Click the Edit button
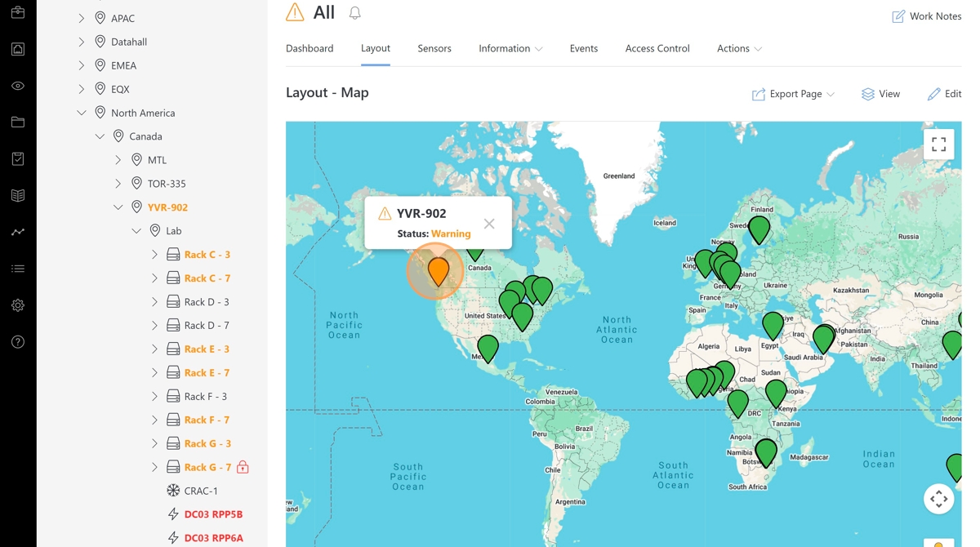 coord(944,94)
